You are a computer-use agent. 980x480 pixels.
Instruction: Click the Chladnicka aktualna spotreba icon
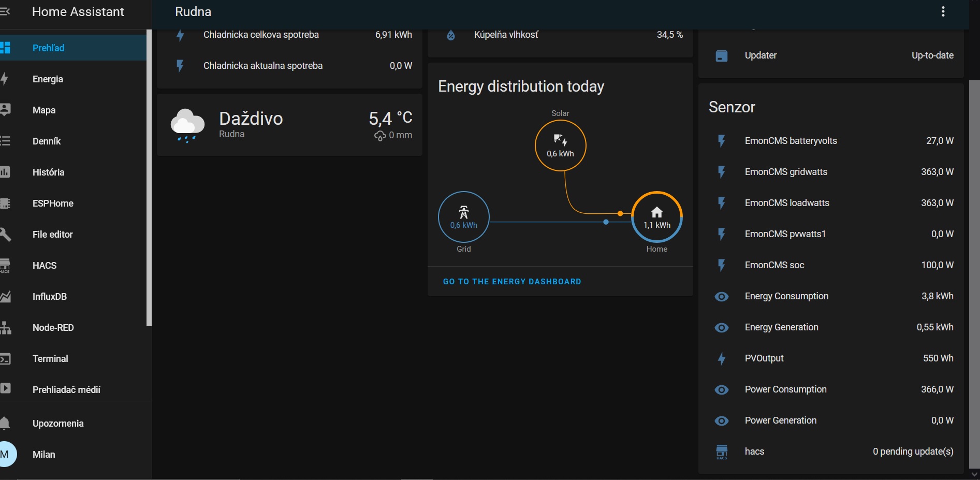point(180,66)
